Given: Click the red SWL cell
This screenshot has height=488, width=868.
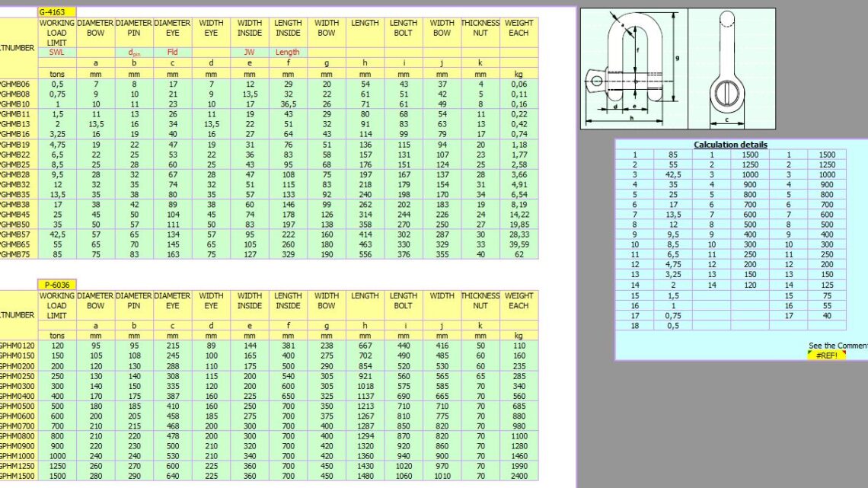Looking at the screenshot, I should (57, 52).
